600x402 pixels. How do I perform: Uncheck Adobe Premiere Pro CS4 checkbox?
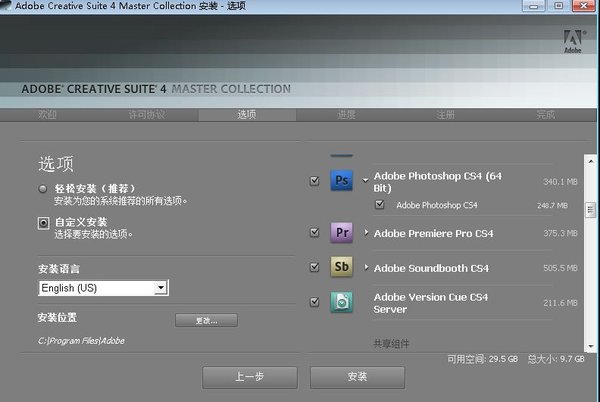314,232
